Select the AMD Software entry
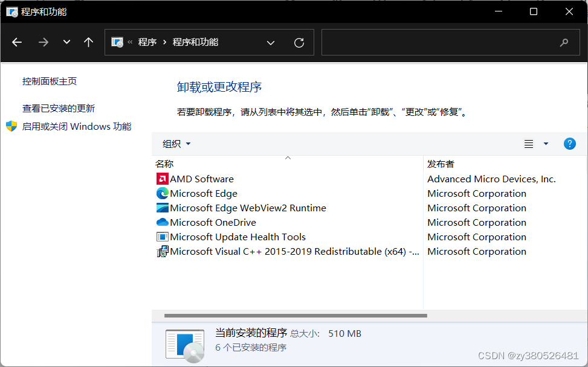Screen dimensions: 588x367 [202, 179]
